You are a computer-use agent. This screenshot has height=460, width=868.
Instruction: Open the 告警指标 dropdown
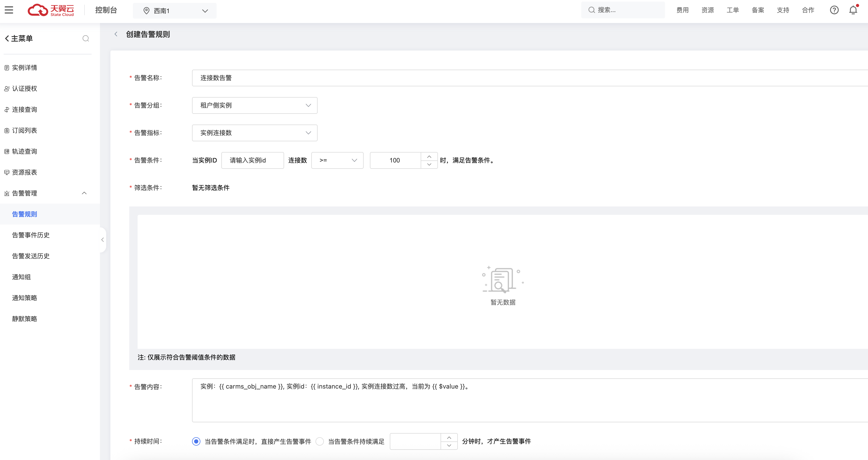pyautogui.click(x=254, y=133)
